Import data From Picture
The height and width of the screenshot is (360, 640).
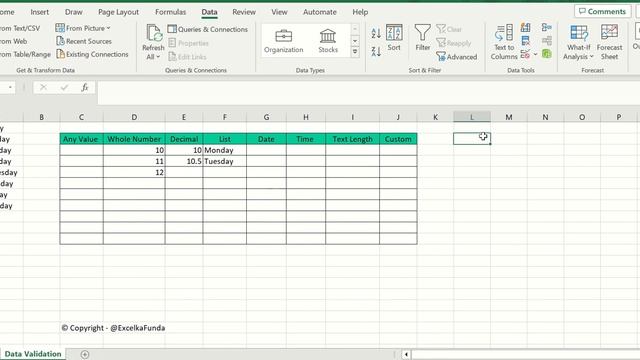tap(83, 28)
